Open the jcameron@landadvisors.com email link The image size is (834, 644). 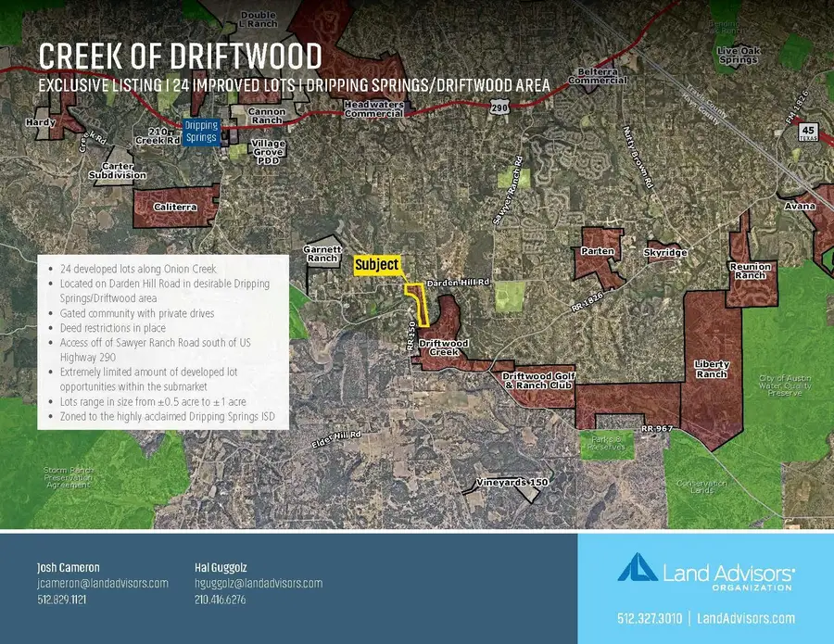pos(103,583)
